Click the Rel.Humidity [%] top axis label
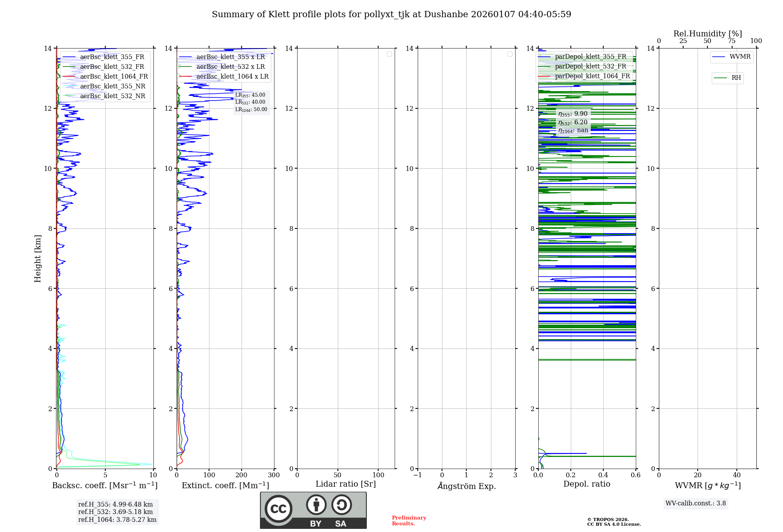The width and height of the screenshot is (783, 532). (x=707, y=34)
